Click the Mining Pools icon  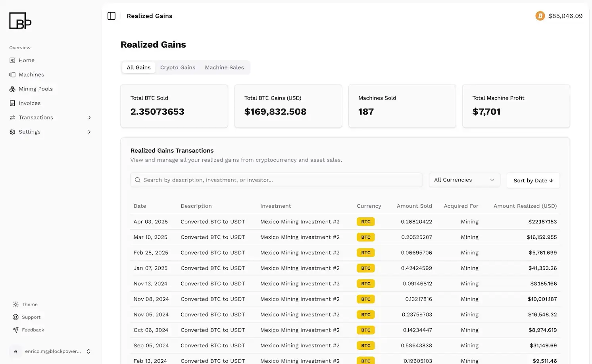12,89
